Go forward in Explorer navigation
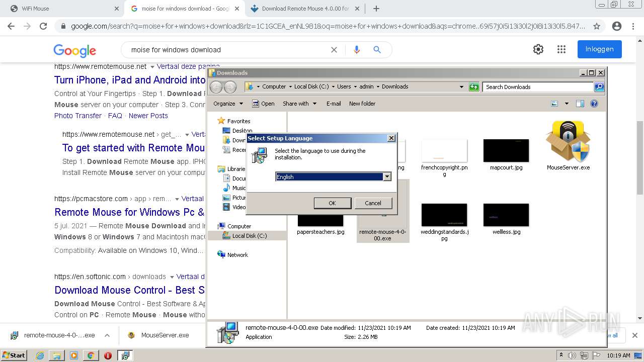Screen dimensions: 644x362 [230, 87]
